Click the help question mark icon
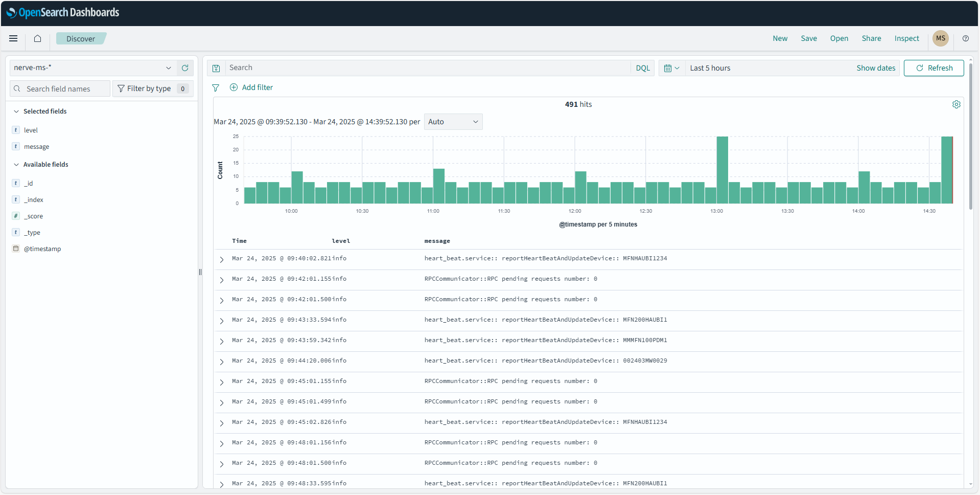Viewport: 980px width, 495px height. click(966, 38)
